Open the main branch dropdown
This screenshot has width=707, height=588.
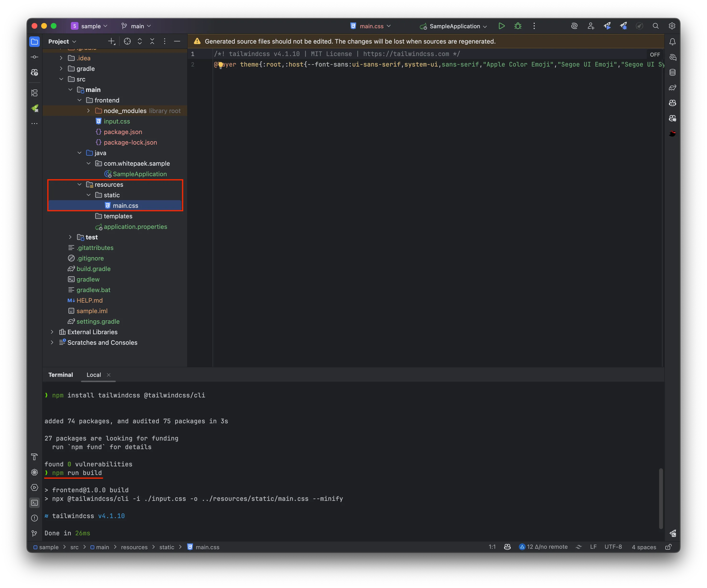136,26
